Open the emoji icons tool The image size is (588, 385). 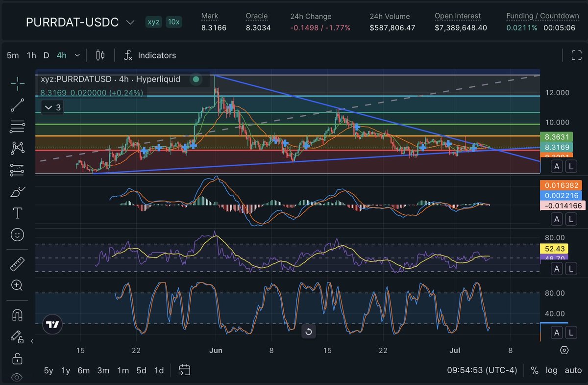18,235
